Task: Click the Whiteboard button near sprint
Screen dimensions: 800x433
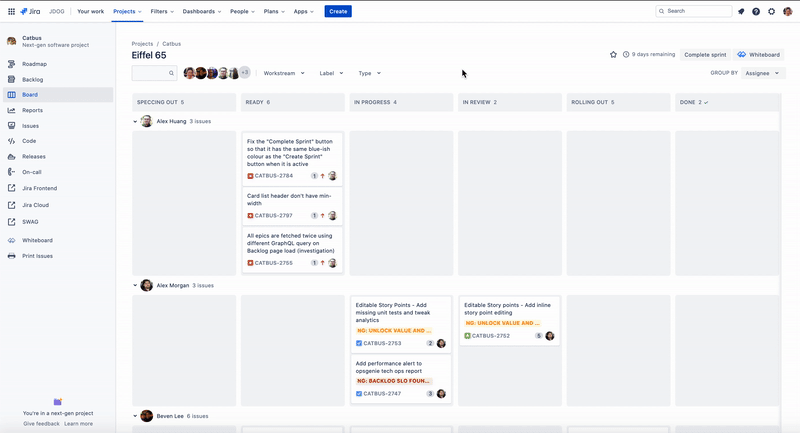Action: coord(759,55)
